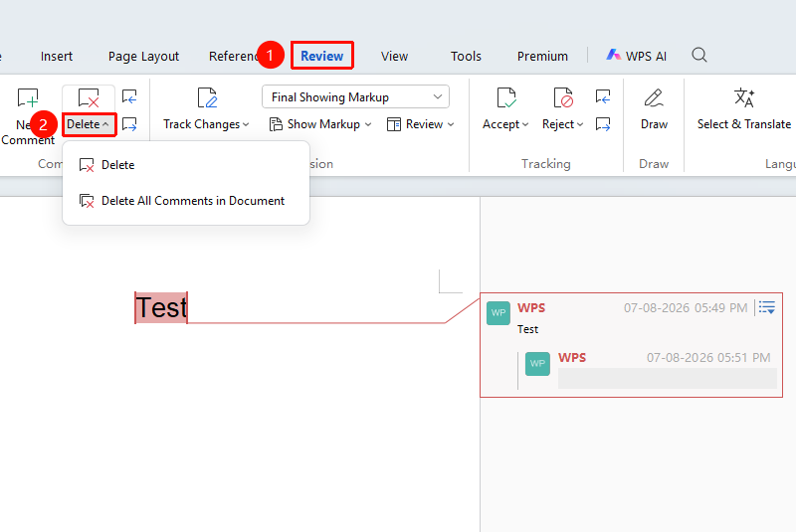Go to previous comment icon

coord(129,96)
